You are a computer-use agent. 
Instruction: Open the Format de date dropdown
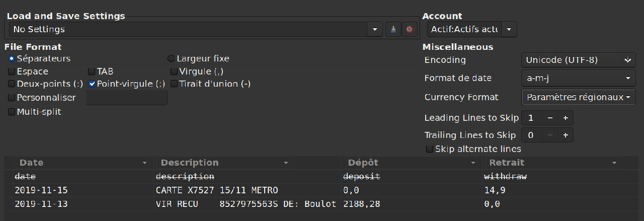pos(578,79)
